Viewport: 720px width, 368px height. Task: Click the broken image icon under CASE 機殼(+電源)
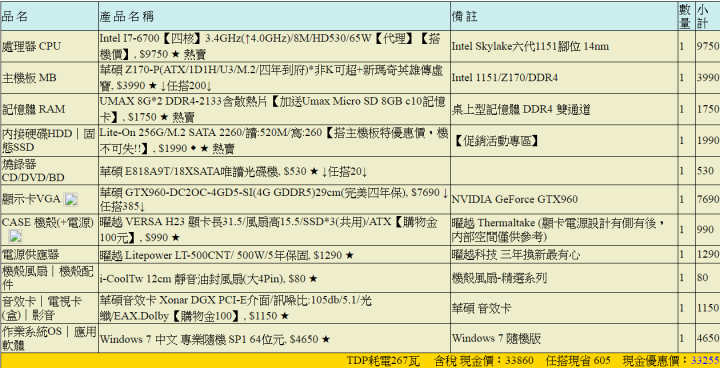tap(16, 236)
